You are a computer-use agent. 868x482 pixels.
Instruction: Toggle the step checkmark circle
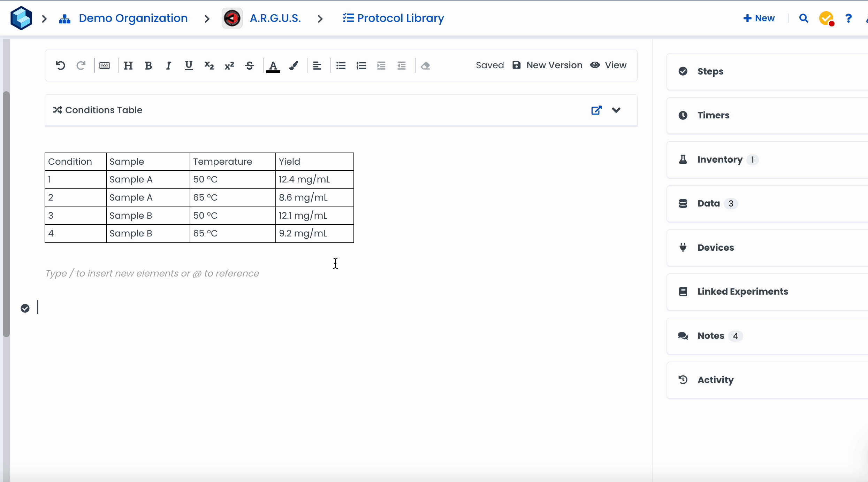pyautogui.click(x=25, y=308)
